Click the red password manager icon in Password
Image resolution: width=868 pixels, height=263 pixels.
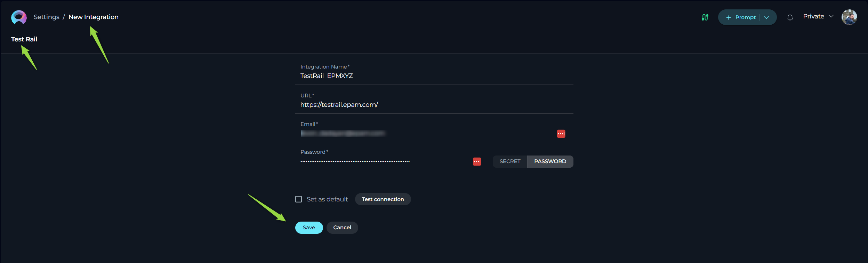tap(477, 161)
